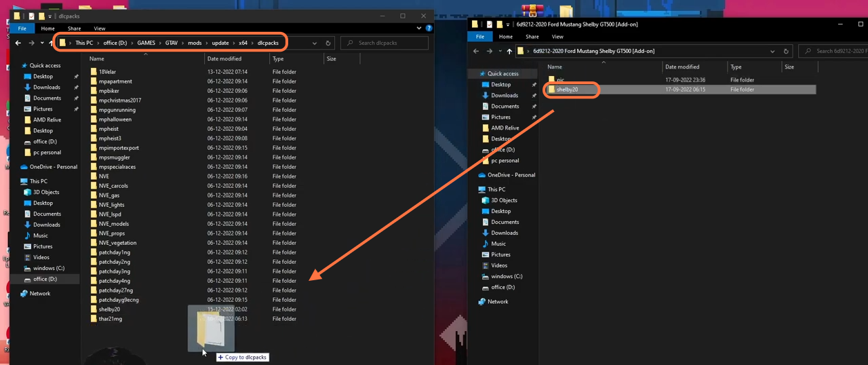Click the refresh icon in Shelby GT500 window
868x365 pixels.
coord(786,51)
